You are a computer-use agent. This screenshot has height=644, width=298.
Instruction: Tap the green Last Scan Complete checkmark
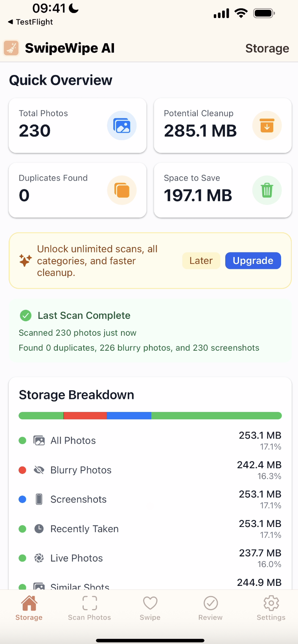pos(26,315)
